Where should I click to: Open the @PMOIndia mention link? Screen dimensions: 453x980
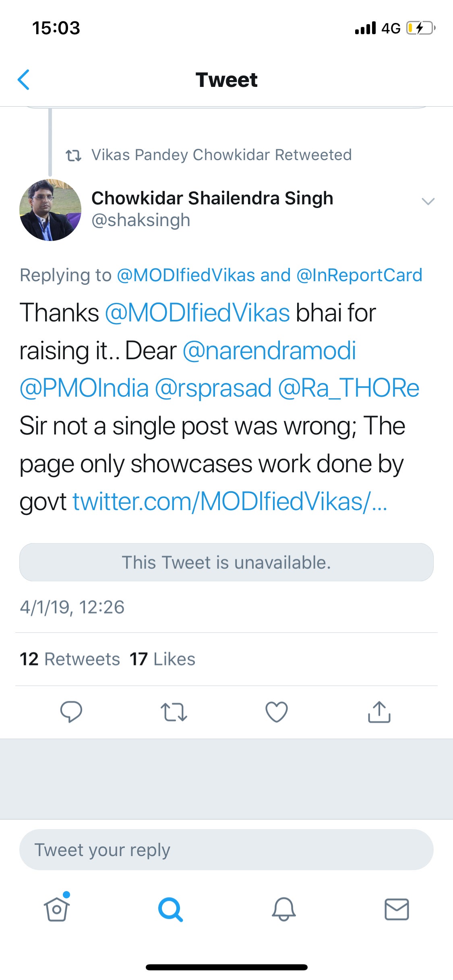(x=84, y=388)
